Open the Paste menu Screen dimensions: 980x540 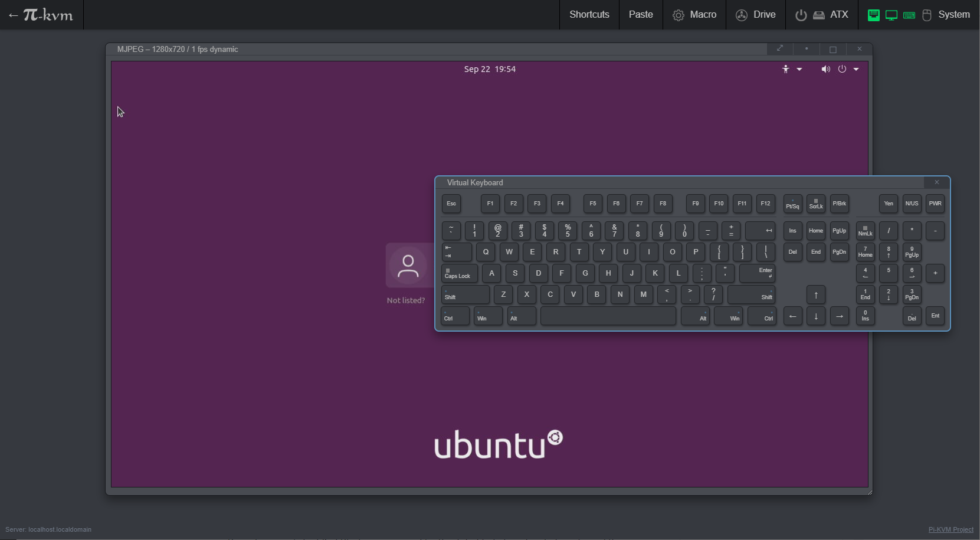(x=641, y=15)
